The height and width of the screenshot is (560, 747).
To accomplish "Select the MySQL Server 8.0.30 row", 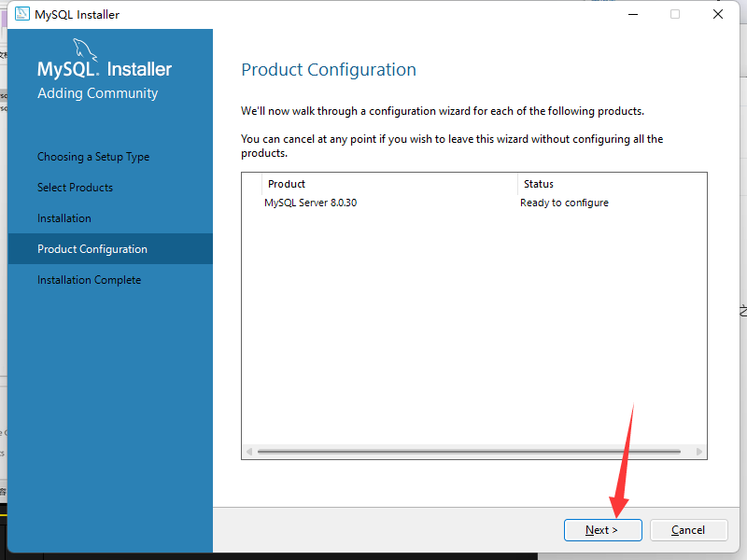I will 474,203.
